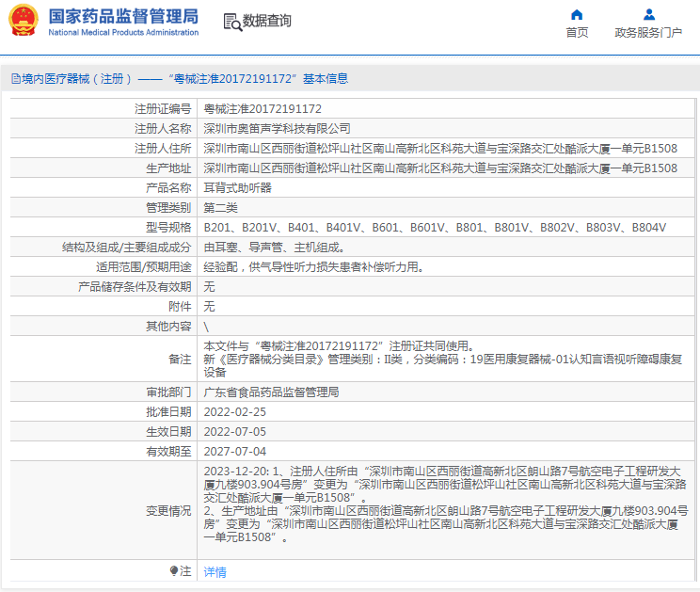Click the 结构及组成/主要组成成分 label
The image size is (700, 592).
[x=126, y=248]
